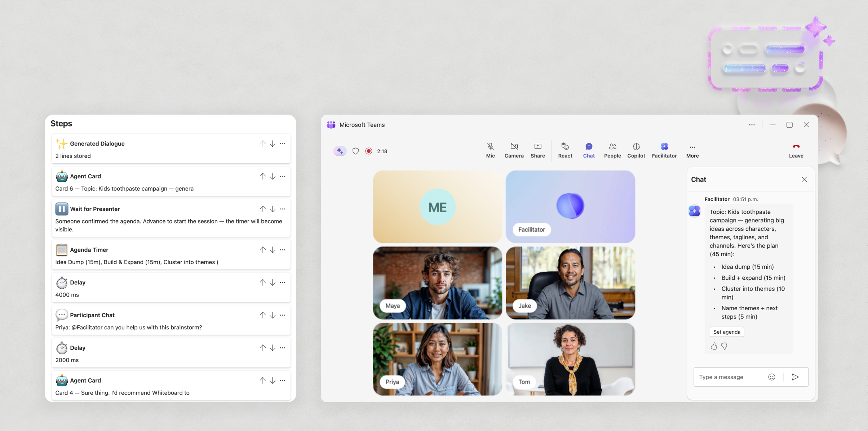The height and width of the screenshot is (431, 868).
Task: Click the Agenda Timer clipboard icon
Action: tap(62, 250)
